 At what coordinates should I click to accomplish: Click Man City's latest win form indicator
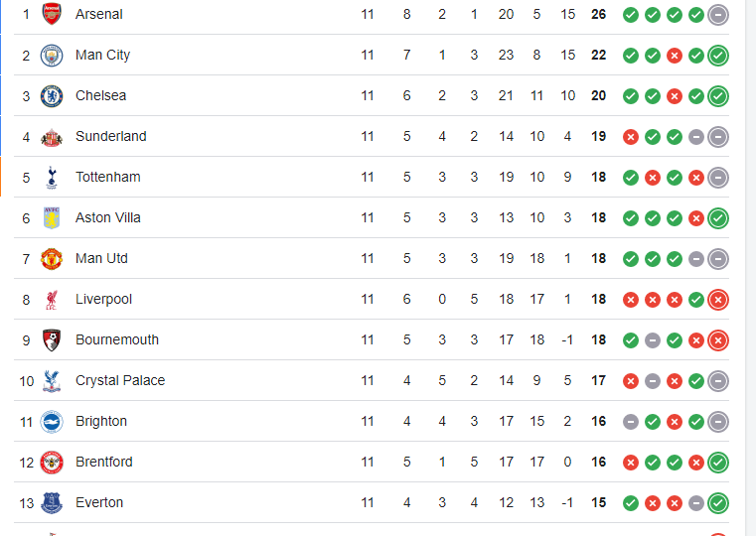[x=718, y=56]
